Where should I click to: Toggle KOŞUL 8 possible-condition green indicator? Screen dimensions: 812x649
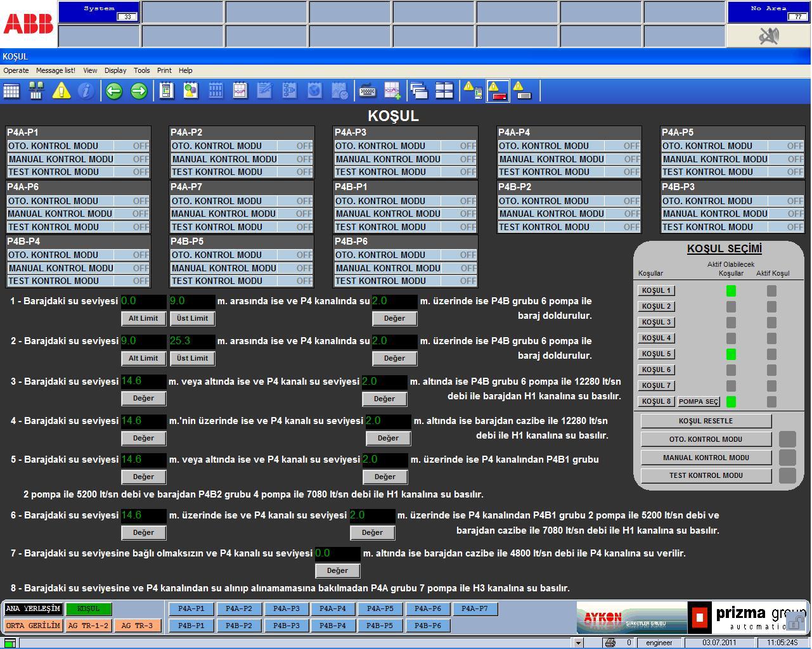coord(731,402)
